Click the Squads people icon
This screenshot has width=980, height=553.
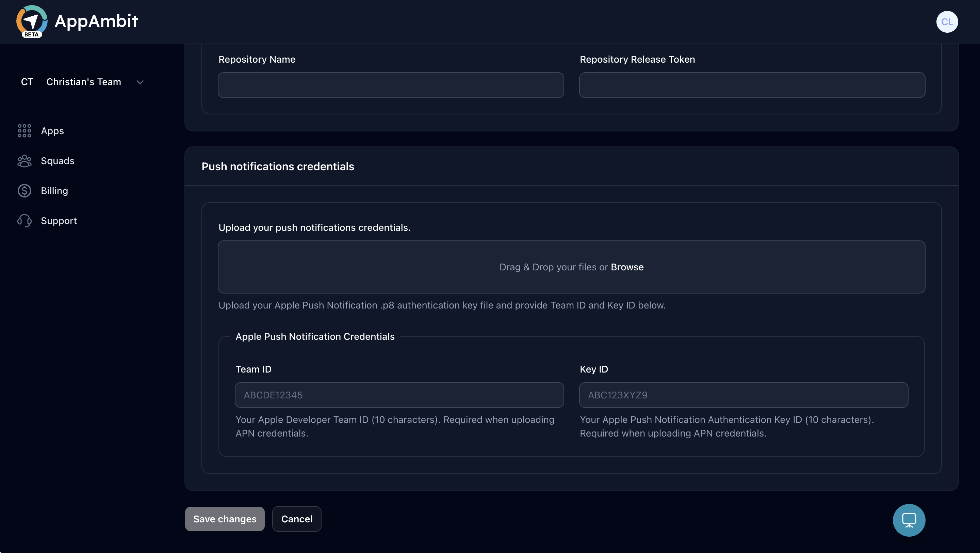click(x=24, y=161)
